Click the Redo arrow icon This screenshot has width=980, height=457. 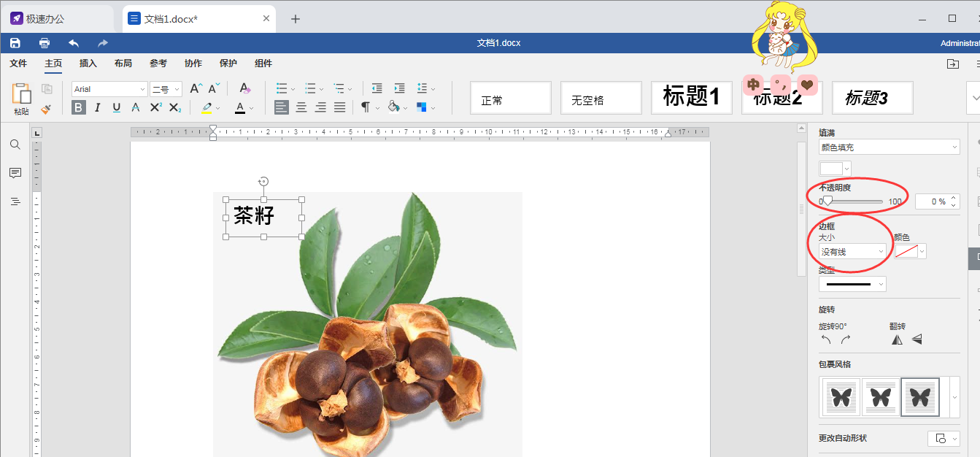pyautogui.click(x=103, y=43)
